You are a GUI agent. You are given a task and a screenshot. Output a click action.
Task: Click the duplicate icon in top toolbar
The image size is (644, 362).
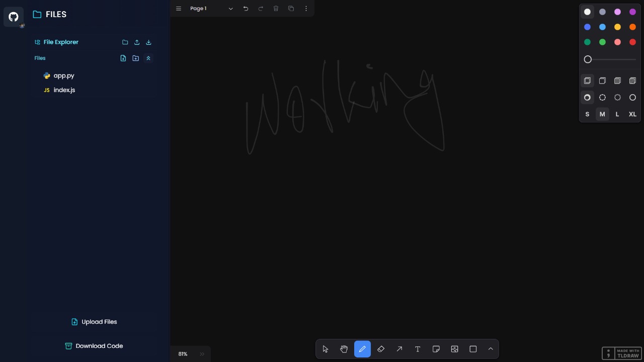click(x=291, y=9)
